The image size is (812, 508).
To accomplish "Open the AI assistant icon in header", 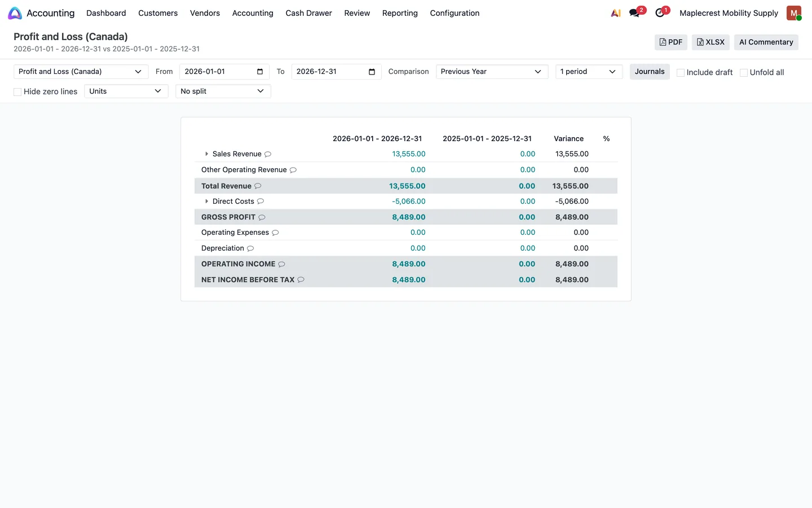I will click(x=616, y=13).
